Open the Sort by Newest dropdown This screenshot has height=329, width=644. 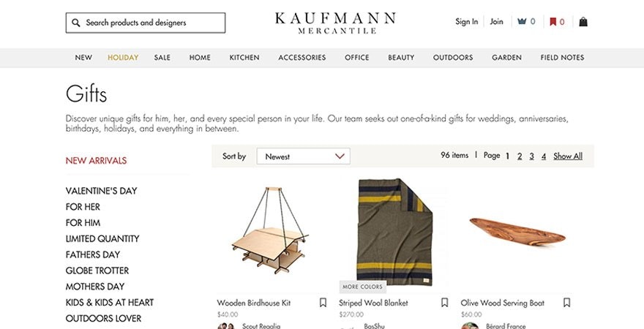coord(303,156)
